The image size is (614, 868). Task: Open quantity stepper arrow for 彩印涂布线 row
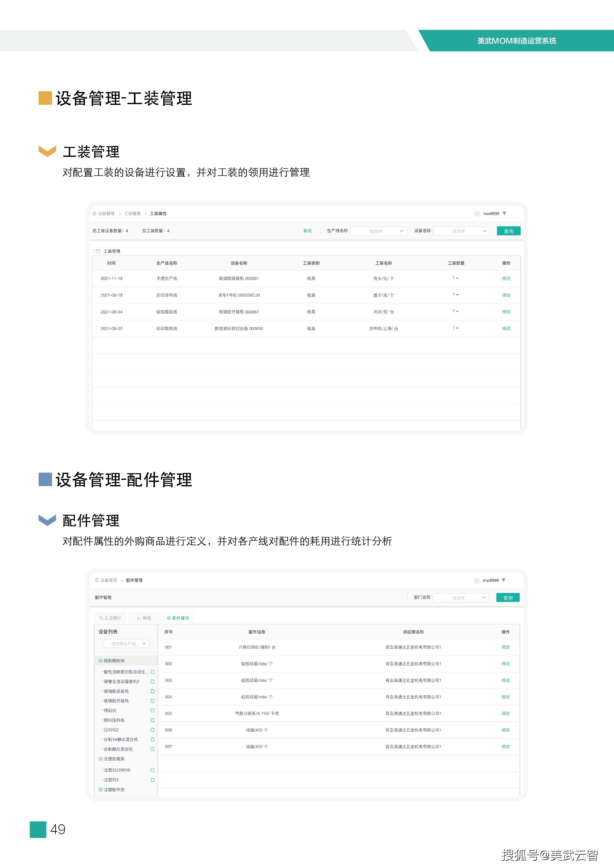pos(457,295)
